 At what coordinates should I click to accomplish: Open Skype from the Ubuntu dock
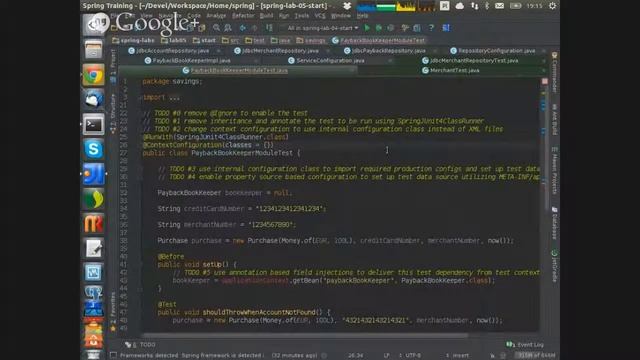(x=93, y=149)
